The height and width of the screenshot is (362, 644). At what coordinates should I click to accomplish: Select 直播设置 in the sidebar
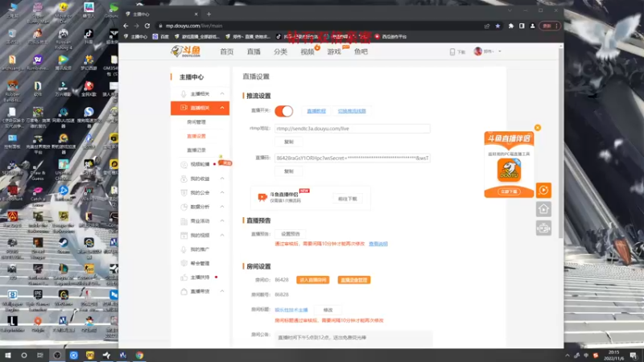click(x=196, y=136)
